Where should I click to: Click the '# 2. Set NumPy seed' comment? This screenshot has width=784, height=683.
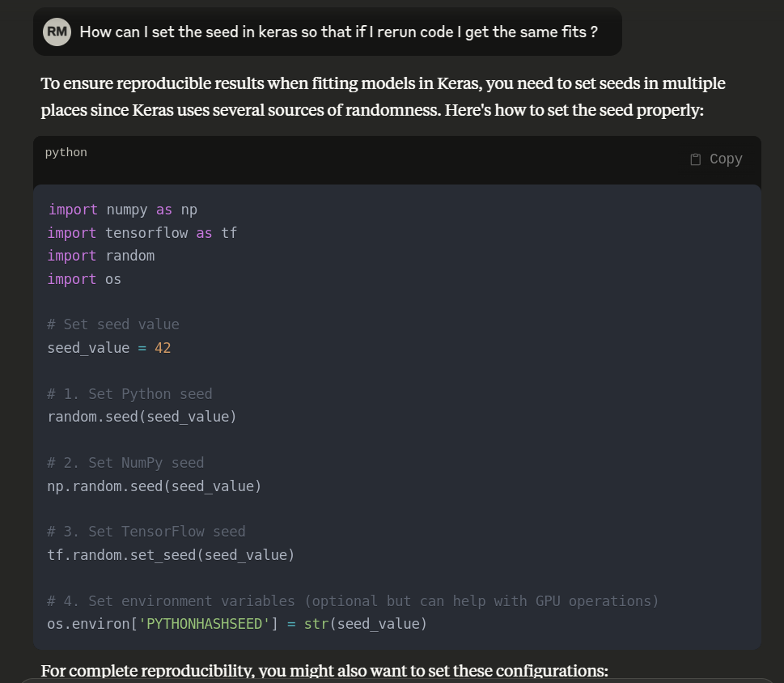[x=125, y=463]
